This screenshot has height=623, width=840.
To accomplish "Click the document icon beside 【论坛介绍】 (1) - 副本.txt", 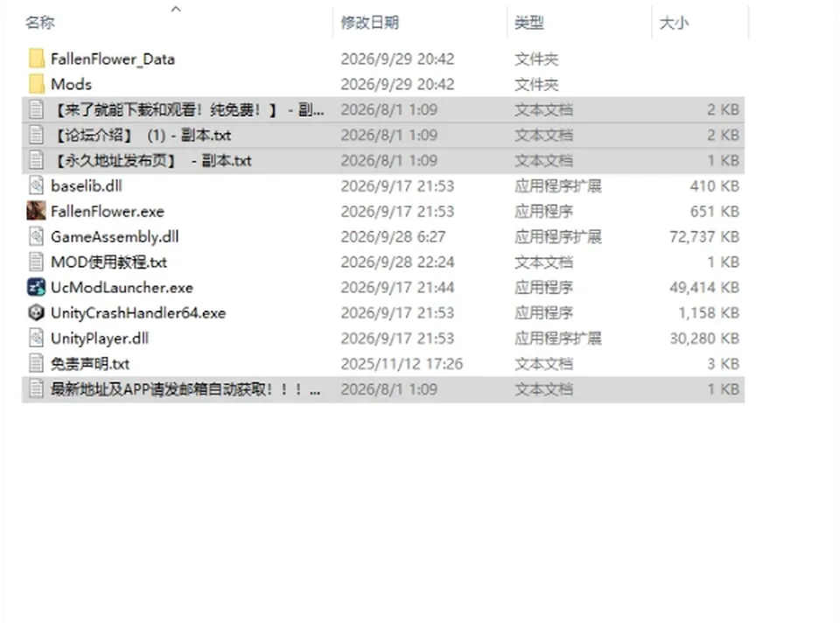I will 37,135.
